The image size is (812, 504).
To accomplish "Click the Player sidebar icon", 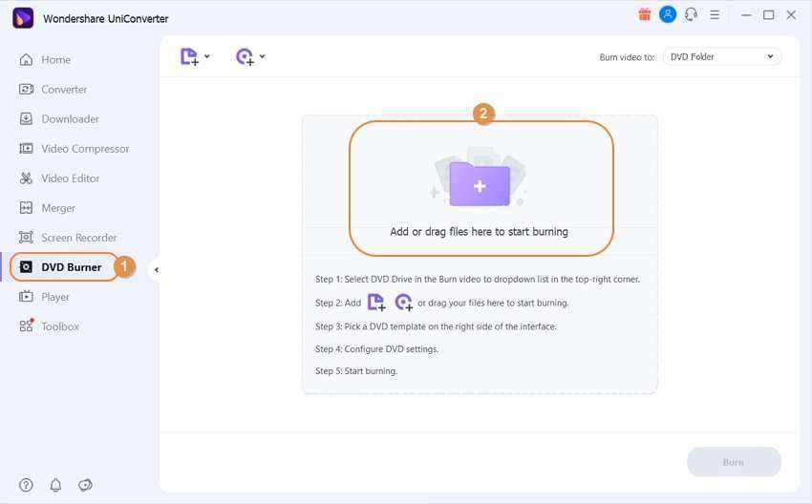I will click(26, 297).
